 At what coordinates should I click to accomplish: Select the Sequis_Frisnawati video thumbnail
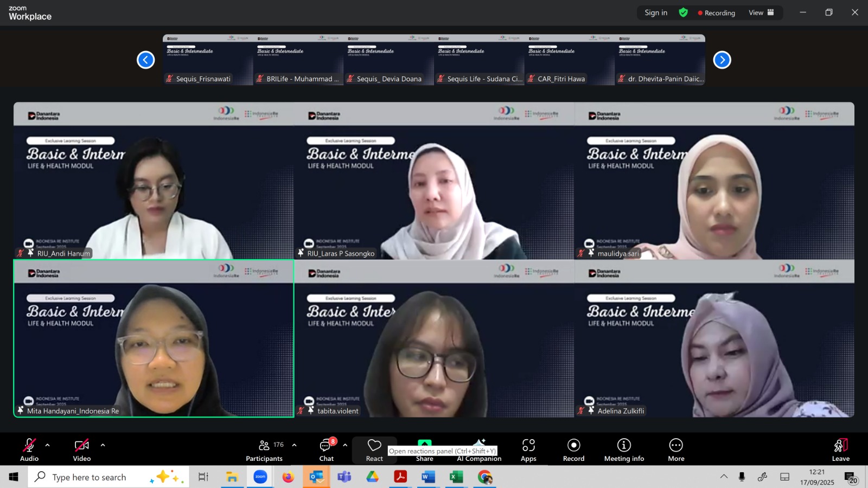(208, 60)
